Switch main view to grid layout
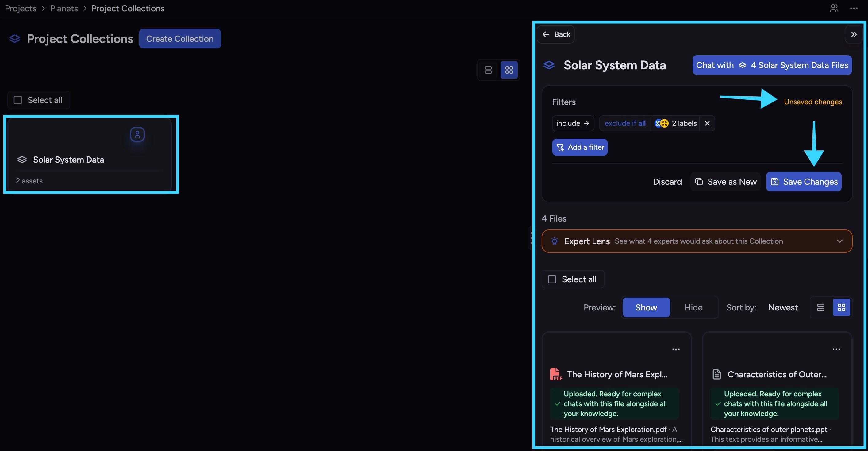This screenshot has width=868, height=451. tap(509, 70)
